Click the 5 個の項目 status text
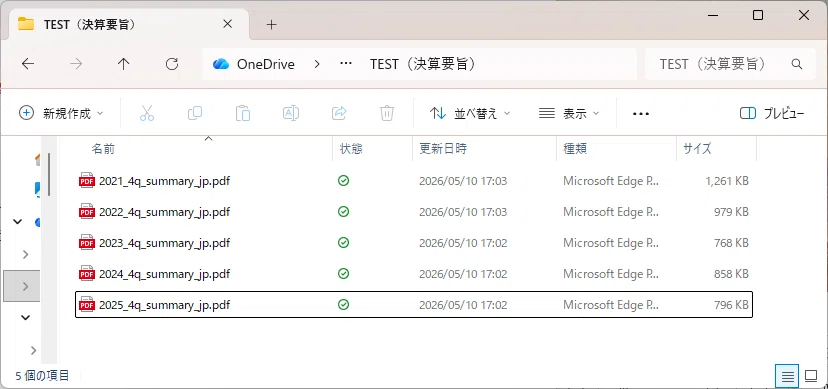Image resolution: width=828 pixels, height=389 pixels. (x=42, y=376)
